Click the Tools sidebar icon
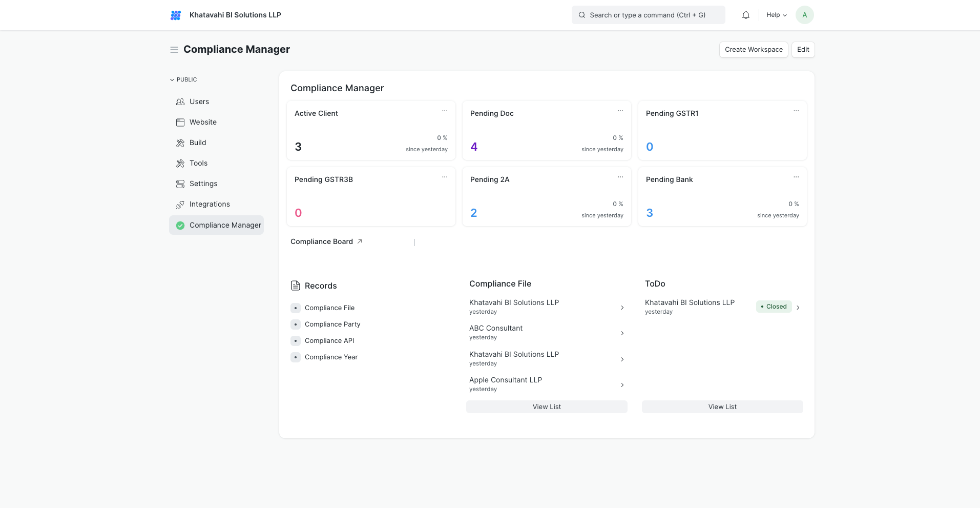Image resolution: width=980 pixels, height=508 pixels. click(180, 164)
